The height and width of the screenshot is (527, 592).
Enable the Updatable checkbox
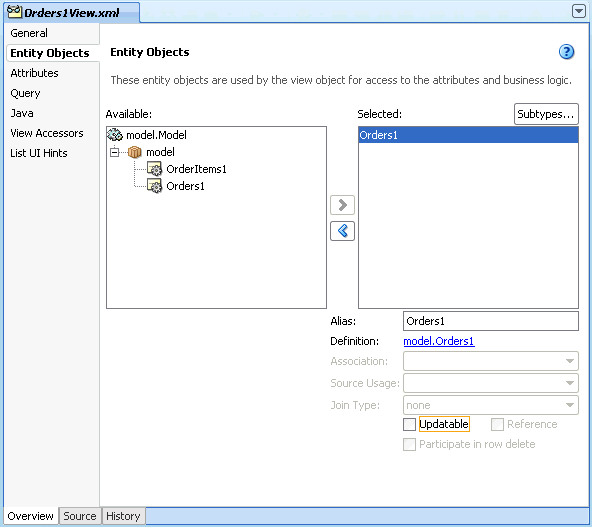tap(409, 424)
